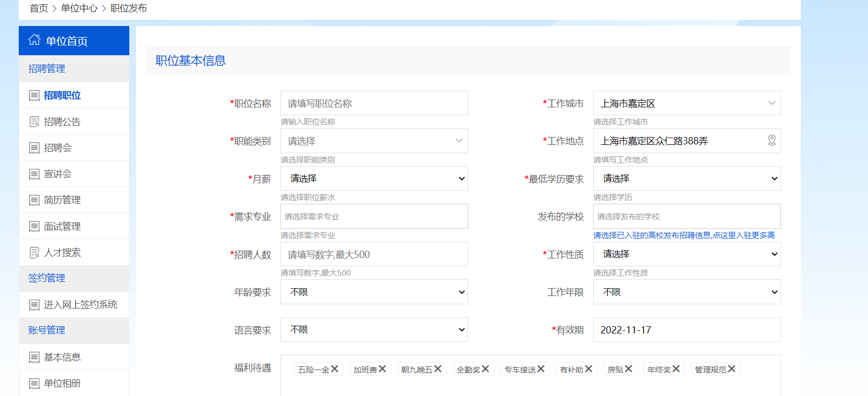Expand the 月薪 salary dropdown
868x396 pixels.
(374, 179)
